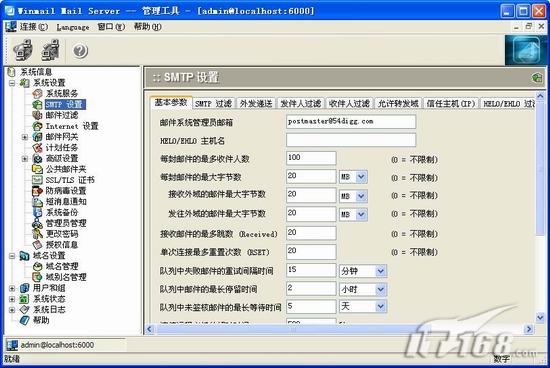Screen dimensions: 550x368
Task: Select 系统备份 tree item
Action: [x=62, y=212]
